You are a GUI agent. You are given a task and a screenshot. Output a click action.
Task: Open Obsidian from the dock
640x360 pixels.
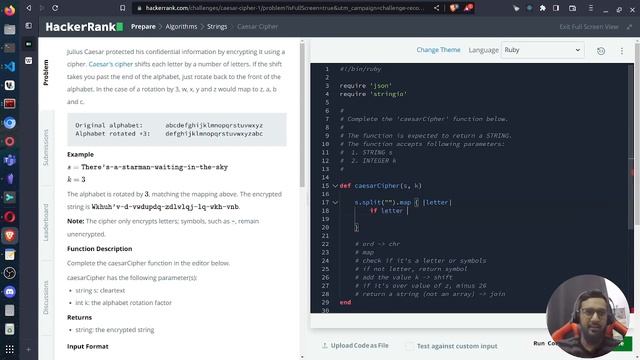click(9, 179)
